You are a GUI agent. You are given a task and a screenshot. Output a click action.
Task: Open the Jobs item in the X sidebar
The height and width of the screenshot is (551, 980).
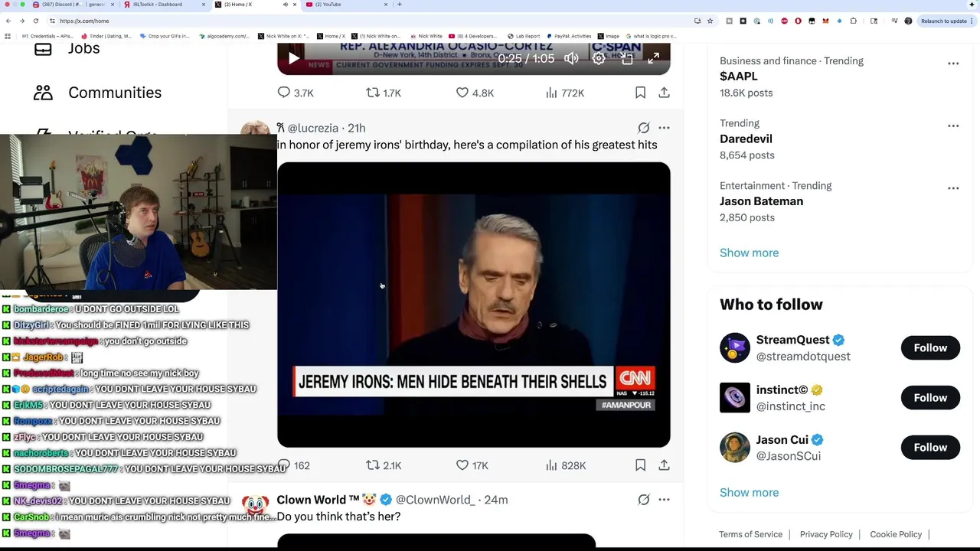point(67,49)
